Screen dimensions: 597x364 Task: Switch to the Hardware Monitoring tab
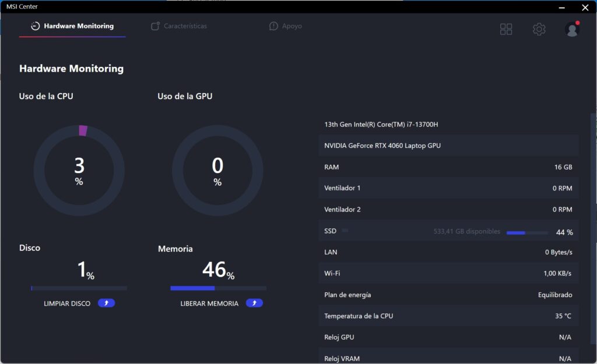click(72, 26)
